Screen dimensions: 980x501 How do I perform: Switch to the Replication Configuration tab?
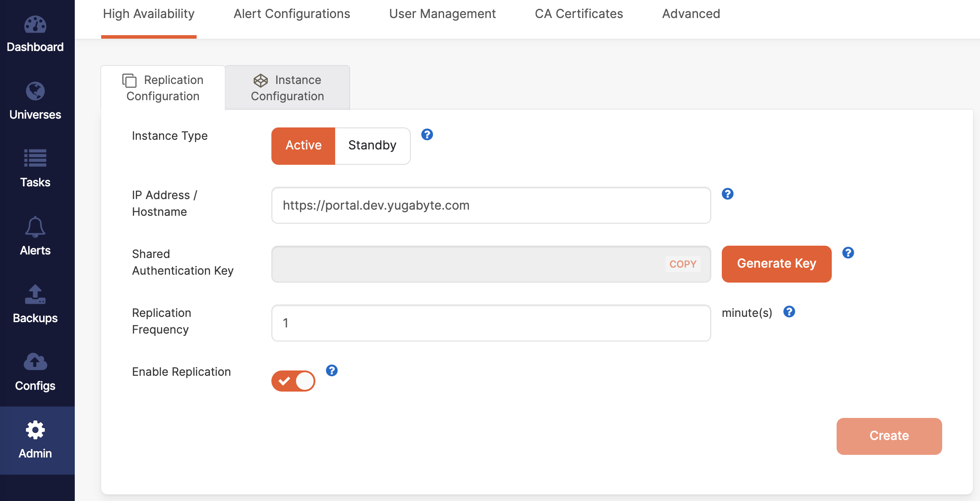pyautogui.click(x=162, y=87)
